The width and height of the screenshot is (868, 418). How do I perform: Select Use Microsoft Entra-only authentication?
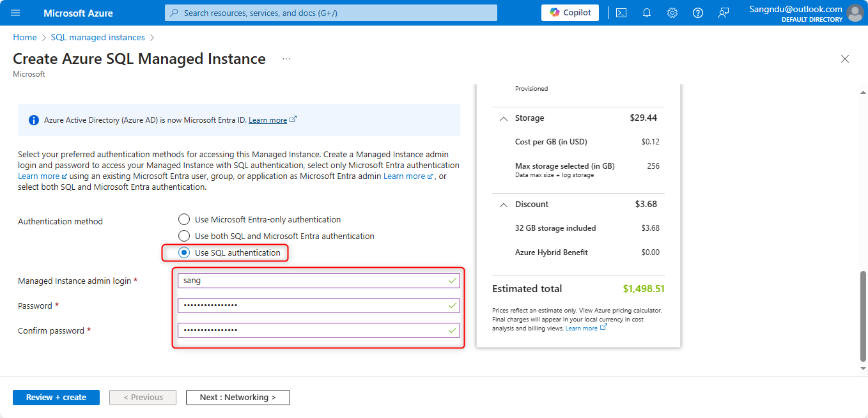click(x=184, y=219)
